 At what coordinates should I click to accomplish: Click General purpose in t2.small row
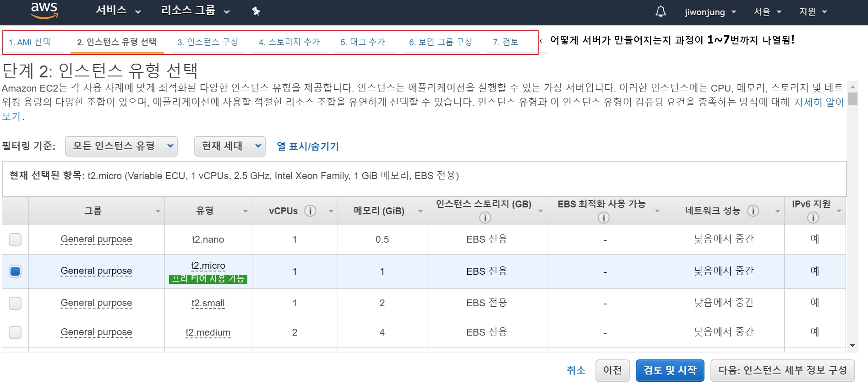tap(96, 303)
